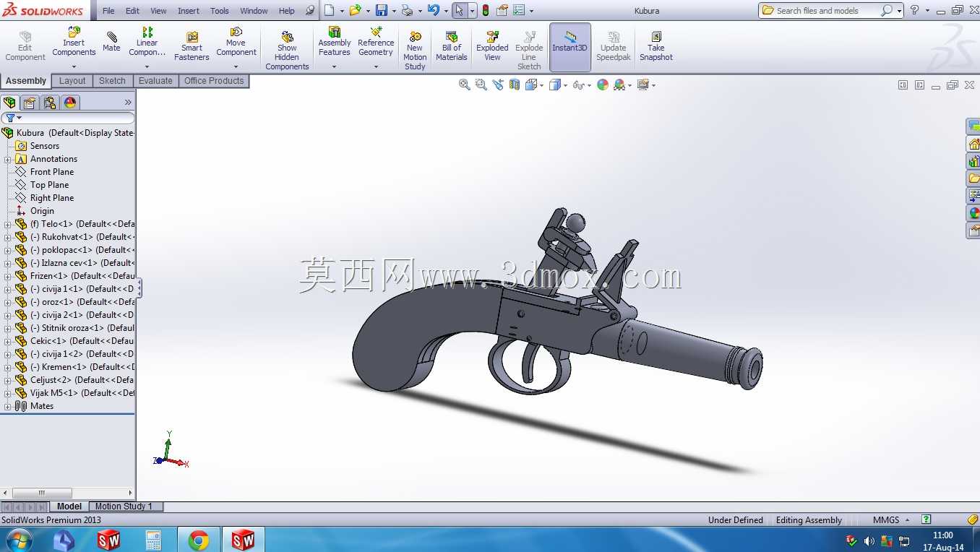Select Zoom to Area icon
Screen dimensions: 980x552
click(481, 85)
